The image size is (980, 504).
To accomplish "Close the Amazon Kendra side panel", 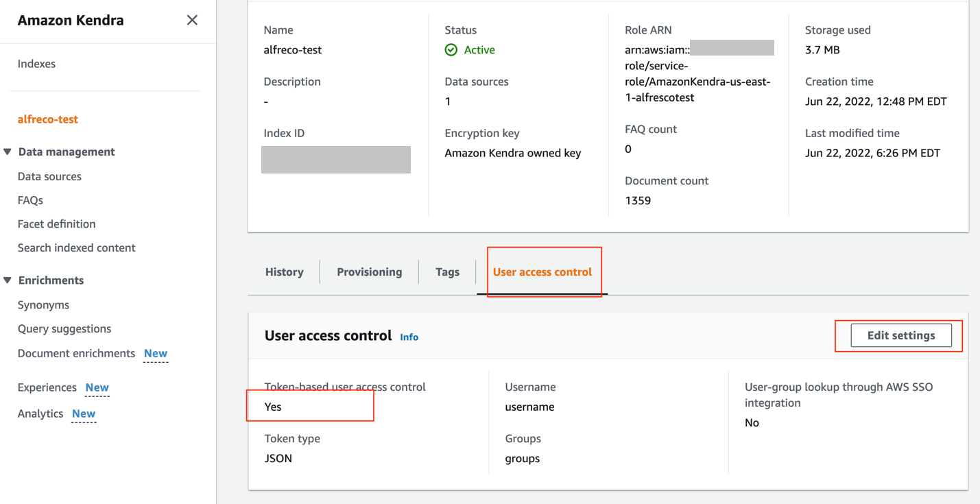I will click(192, 20).
